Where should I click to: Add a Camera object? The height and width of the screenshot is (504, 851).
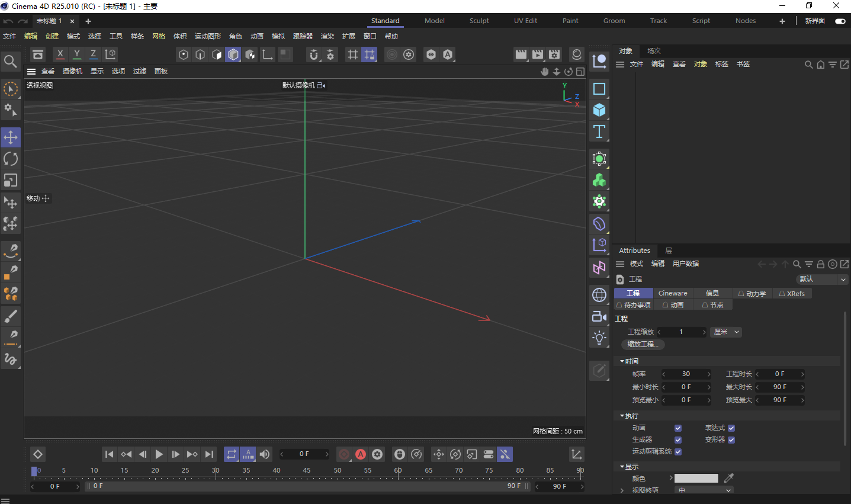[599, 317]
